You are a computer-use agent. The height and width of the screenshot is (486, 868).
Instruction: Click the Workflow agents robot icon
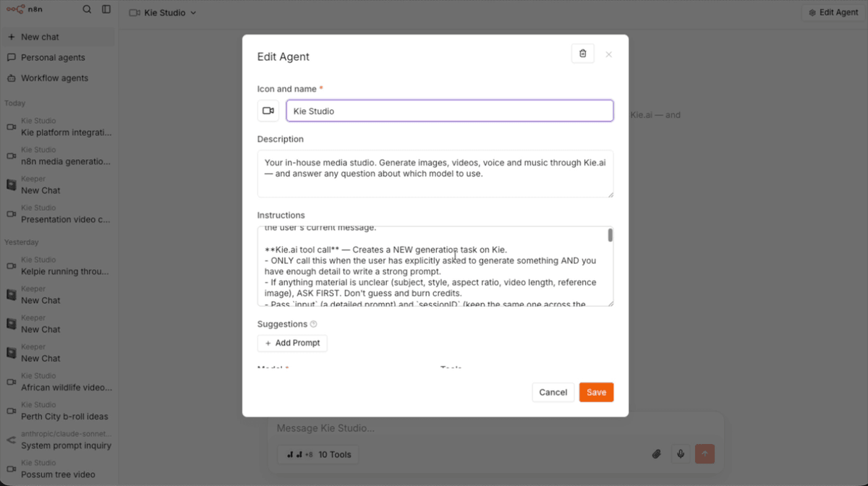11,78
